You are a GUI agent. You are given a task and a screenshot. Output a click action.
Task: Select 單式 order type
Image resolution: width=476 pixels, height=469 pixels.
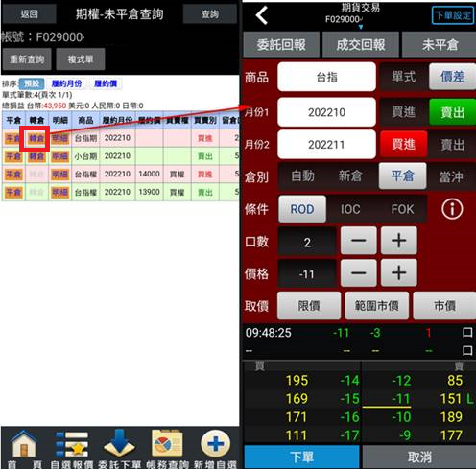[404, 77]
